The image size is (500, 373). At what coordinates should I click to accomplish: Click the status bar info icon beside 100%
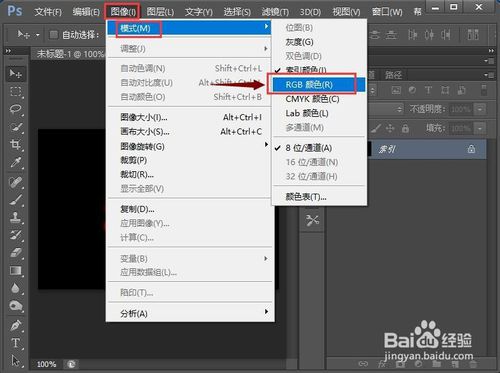click(x=71, y=364)
